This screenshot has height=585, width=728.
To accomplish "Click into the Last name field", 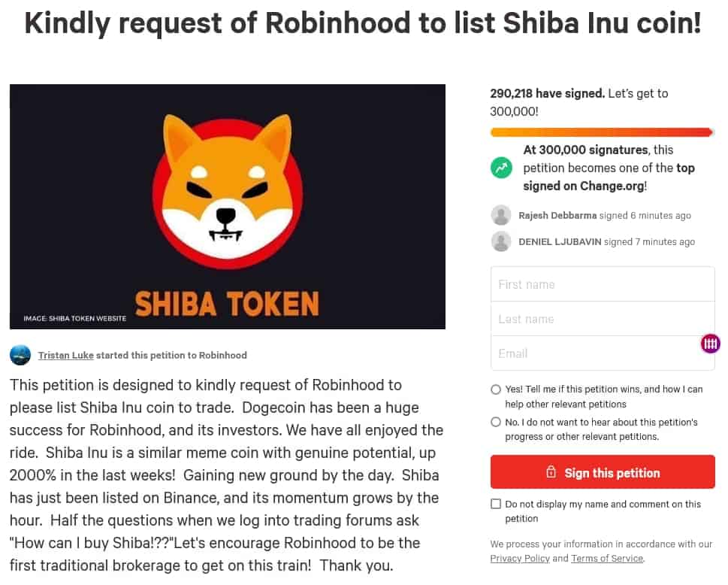I will point(601,319).
